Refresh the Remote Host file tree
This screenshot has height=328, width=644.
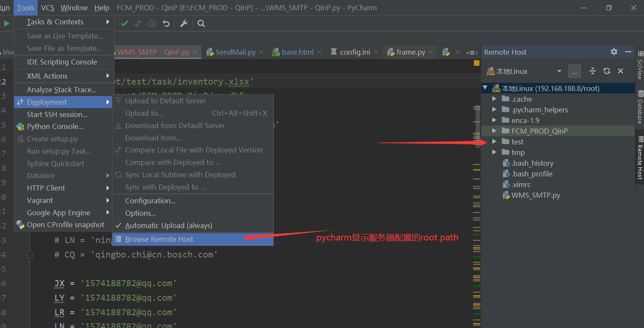(606, 71)
